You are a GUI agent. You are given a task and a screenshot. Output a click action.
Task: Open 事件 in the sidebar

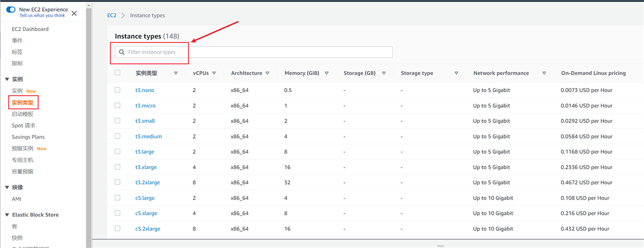tap(17, 40)
